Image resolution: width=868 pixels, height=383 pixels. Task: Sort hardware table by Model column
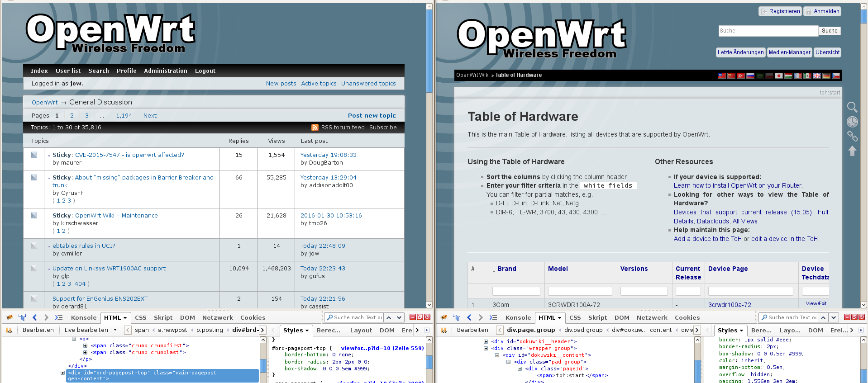pyautogui.click(x=558, y=269)
